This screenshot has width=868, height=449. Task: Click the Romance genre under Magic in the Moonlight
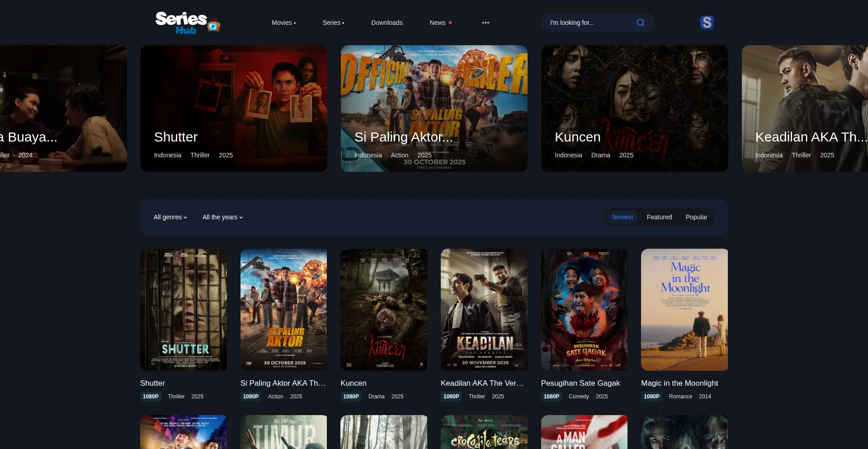[x=680, y=397]
